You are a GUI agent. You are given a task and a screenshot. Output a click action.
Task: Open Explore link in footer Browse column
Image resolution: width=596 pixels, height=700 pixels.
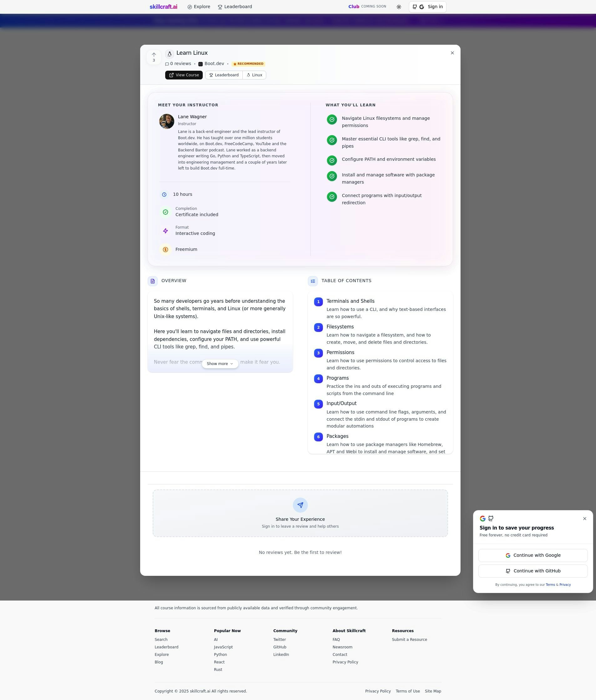click(x=161, y=655)
